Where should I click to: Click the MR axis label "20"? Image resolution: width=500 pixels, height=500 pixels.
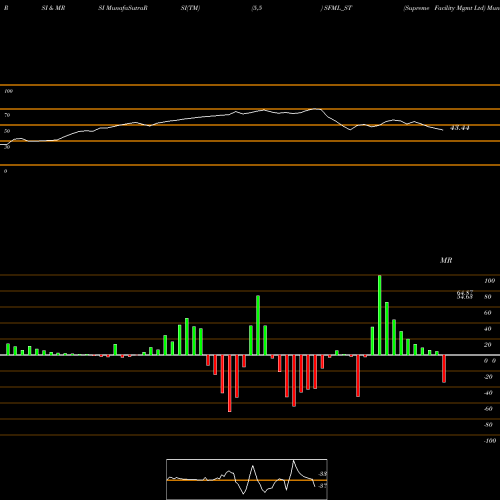tap(488, 345)
